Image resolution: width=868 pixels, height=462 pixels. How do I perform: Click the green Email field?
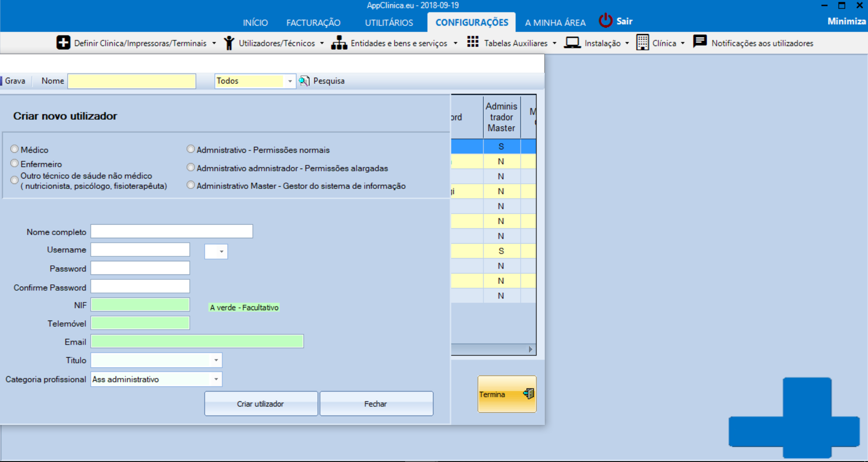coord(197,341)
